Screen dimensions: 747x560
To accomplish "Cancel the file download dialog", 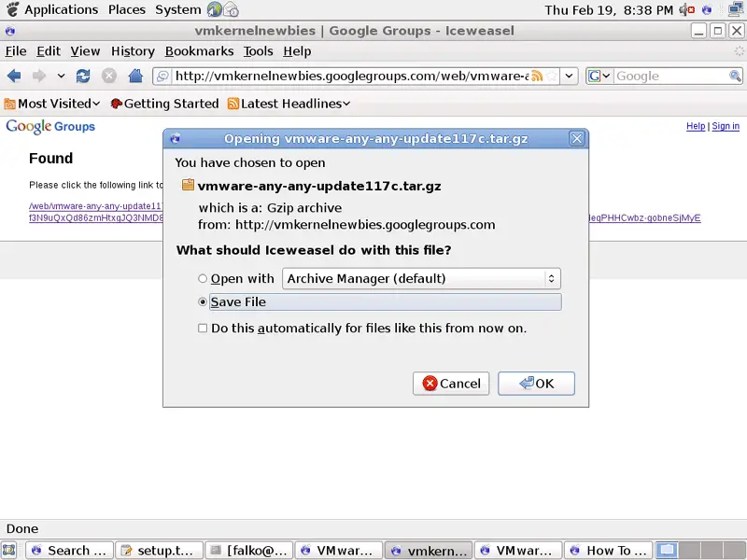I will pyautogui.click(x=451, y=384).
